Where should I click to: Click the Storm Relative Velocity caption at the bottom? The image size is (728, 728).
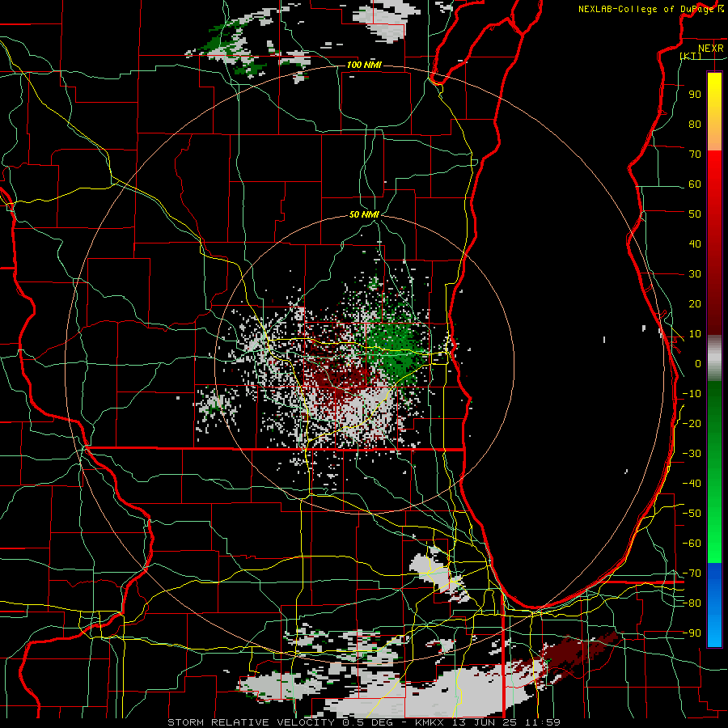[x=364, y=722]
